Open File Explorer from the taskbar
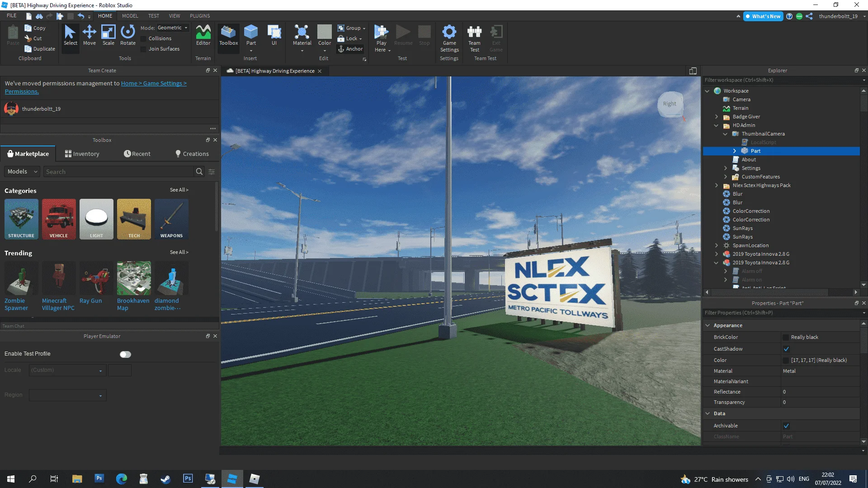This screenshot has height=488, width=868. (77, 479)
